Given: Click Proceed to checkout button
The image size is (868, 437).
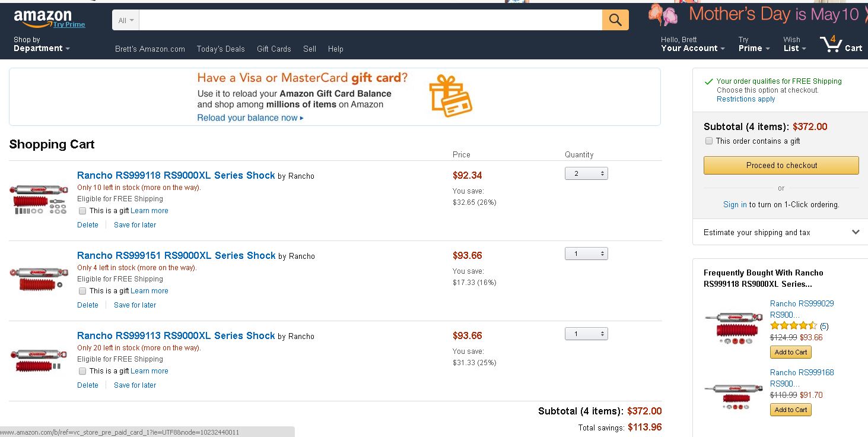Looking at the screenshot, I should pyautogui.click(x=781, y=165).
